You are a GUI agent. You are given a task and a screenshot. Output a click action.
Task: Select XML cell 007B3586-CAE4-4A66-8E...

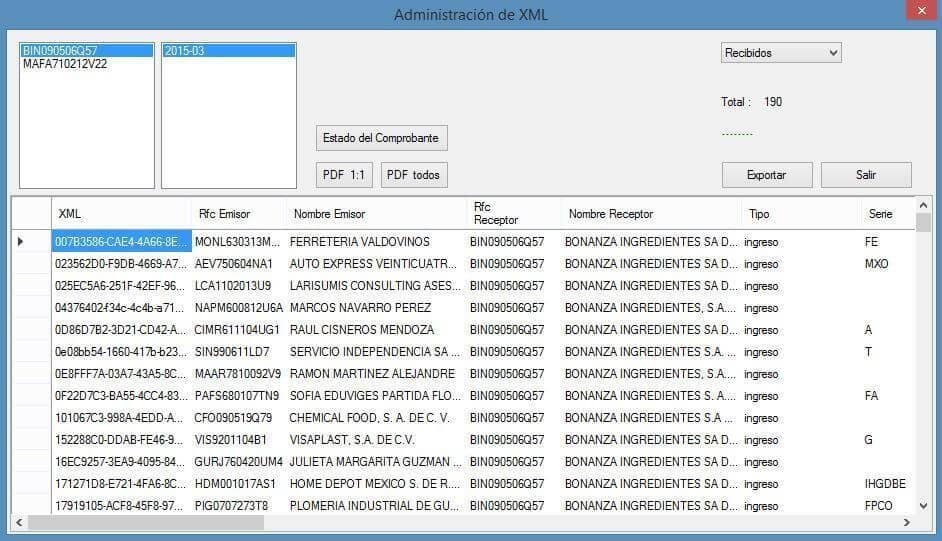pyautogui.click(x=121, y=242)
